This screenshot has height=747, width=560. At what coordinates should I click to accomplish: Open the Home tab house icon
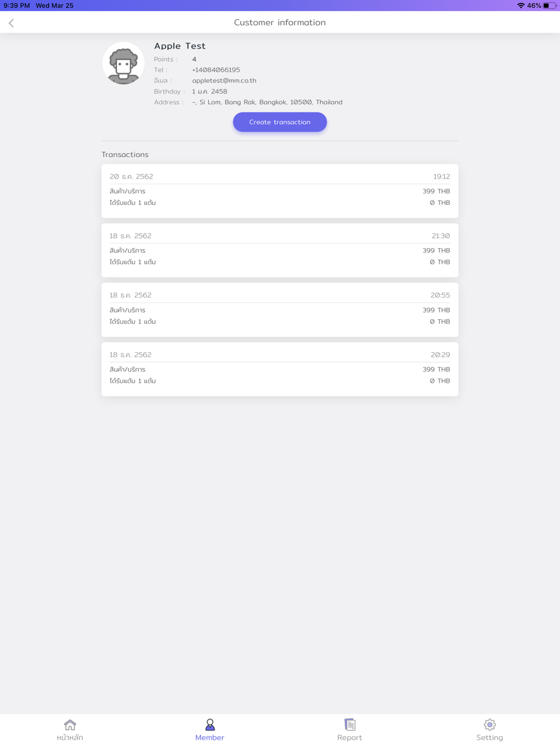(x=70, y=725)
